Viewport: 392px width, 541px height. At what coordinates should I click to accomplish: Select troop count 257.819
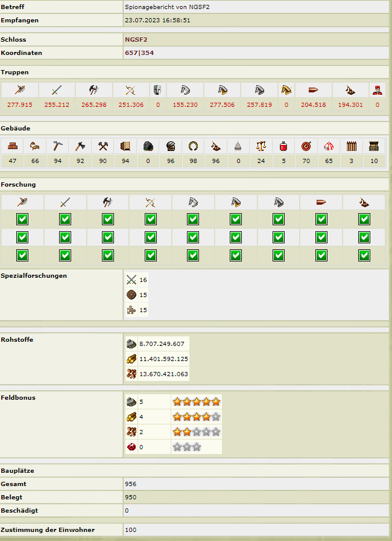[259, 104]
